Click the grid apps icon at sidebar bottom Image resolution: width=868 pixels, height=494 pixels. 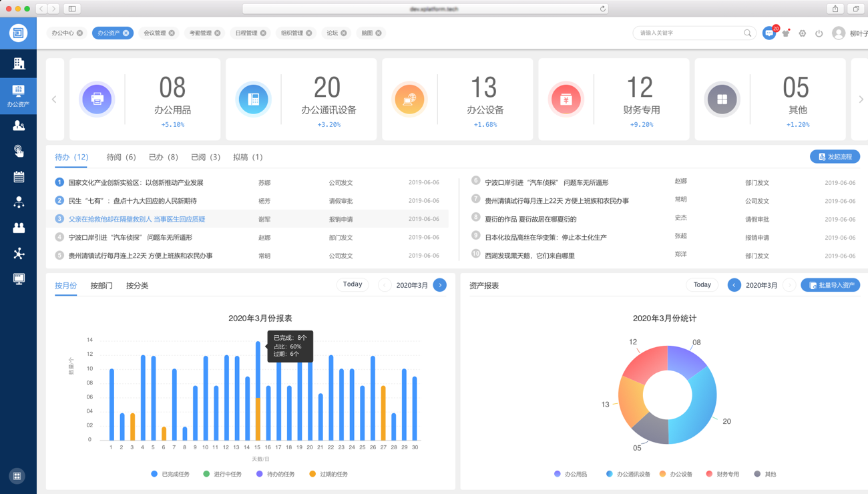(x=17, y=476)
